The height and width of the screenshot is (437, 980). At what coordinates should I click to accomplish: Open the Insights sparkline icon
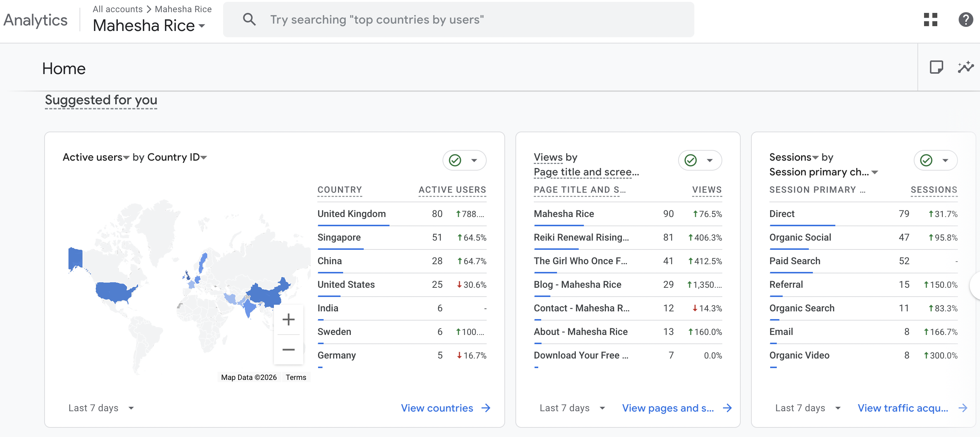pyautogui.click(x=965, y=67)
